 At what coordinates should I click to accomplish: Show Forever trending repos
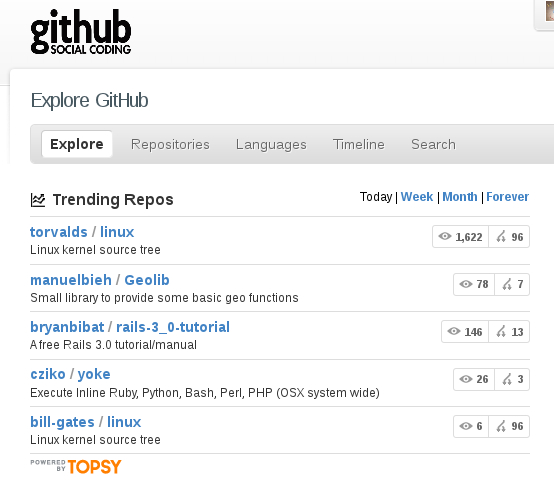[507, 197]
